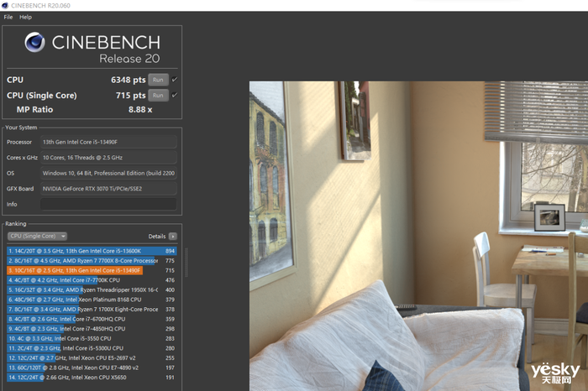Click the rendered room preview image
588x391 pixels.
click(x=418, y=236)
